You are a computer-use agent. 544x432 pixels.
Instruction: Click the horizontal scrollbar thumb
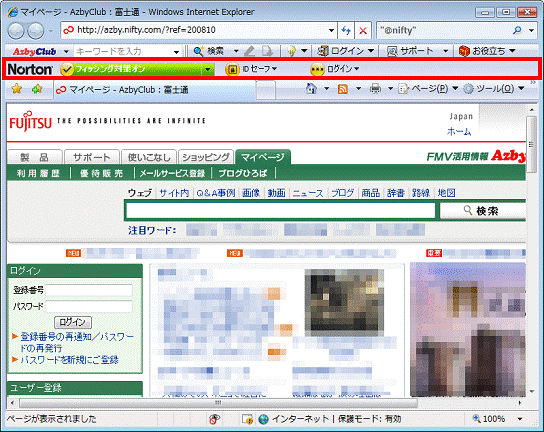tap(219, 403)
